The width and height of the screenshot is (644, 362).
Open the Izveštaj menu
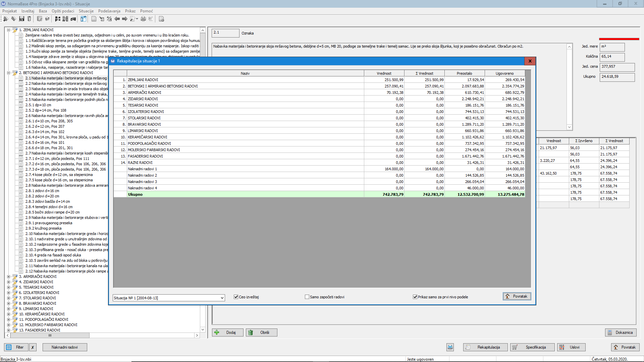[x=28, y=11]
